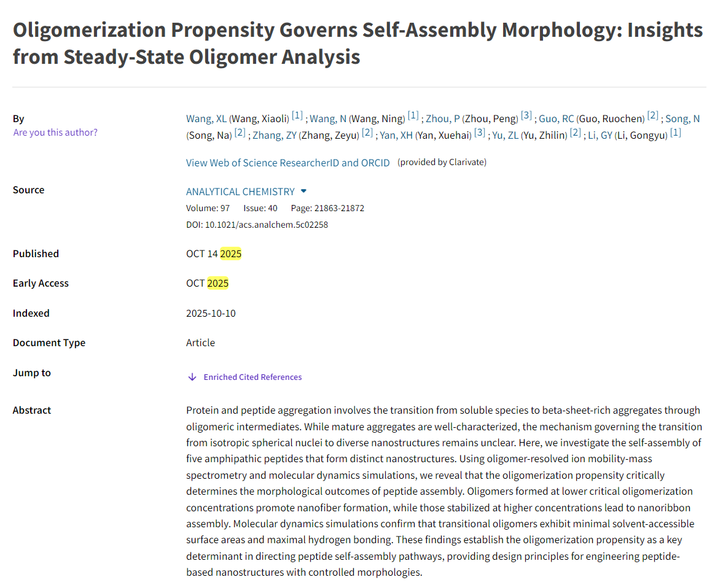Screen dimensions: 715x588
Task: Click author link Zhou, P
Action: pyautogui.click(x=442, y=119)
